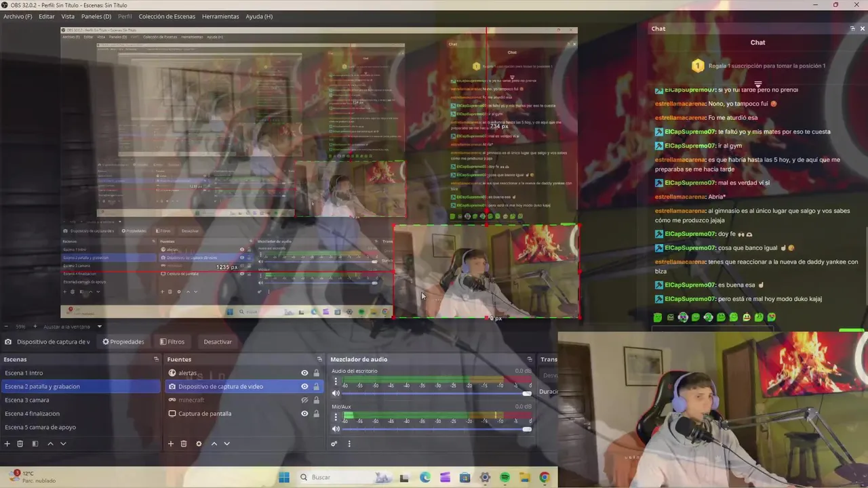Viewport: 868px width, 488px height.
Task: Lock the alertas source
Action: coord(316,373)
